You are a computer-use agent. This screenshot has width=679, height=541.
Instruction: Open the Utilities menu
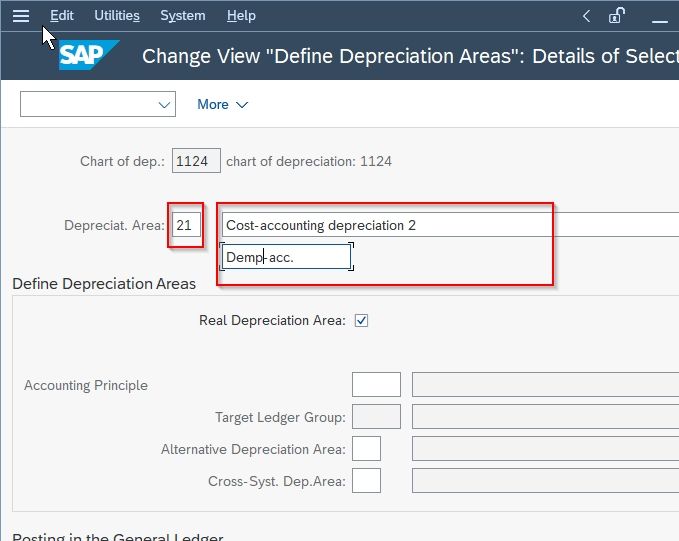(x=117, y=16)
